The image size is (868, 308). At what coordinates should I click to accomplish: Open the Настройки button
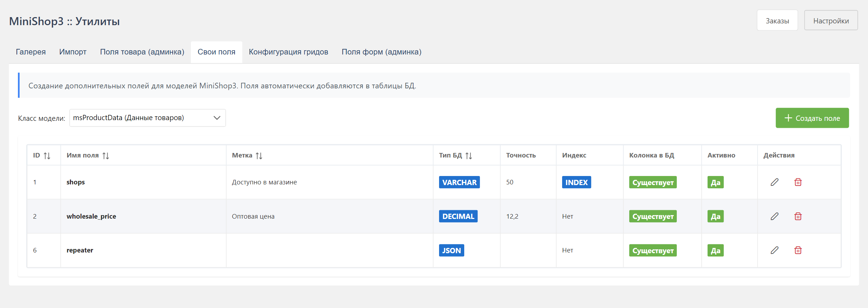(831, 21)
